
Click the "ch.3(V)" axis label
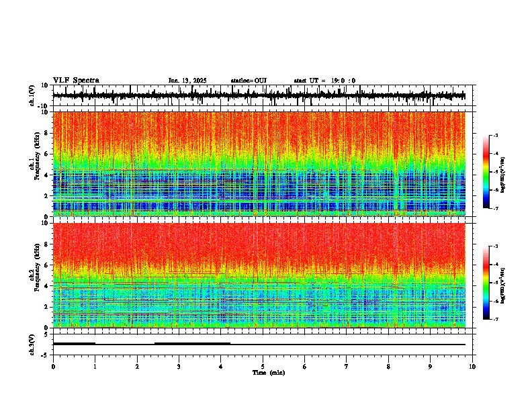tap(32, 345)
